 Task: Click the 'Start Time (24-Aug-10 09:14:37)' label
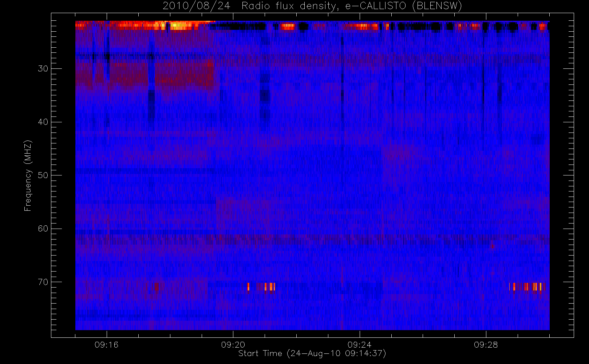312,353
